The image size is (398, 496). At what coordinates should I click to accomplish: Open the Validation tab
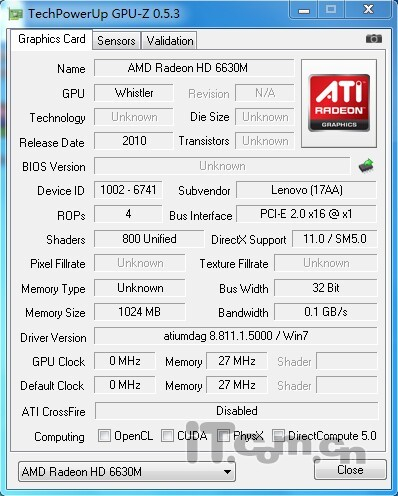tap(170, 41)
